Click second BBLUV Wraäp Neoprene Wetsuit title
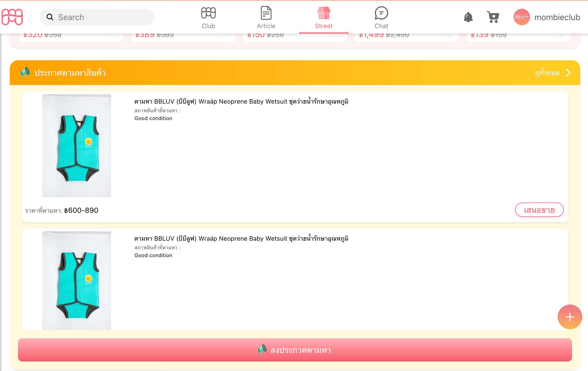 pyautogui.click(x=241, y=239)
